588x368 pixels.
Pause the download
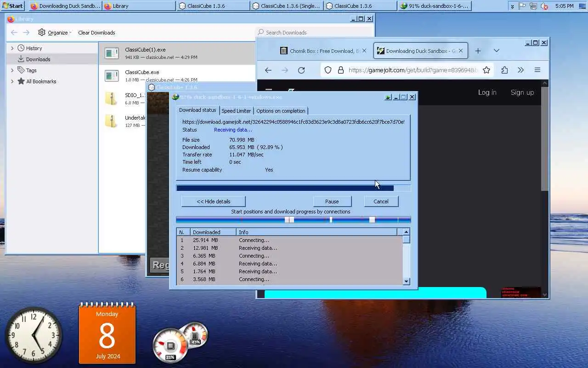(x=332, y=201)
